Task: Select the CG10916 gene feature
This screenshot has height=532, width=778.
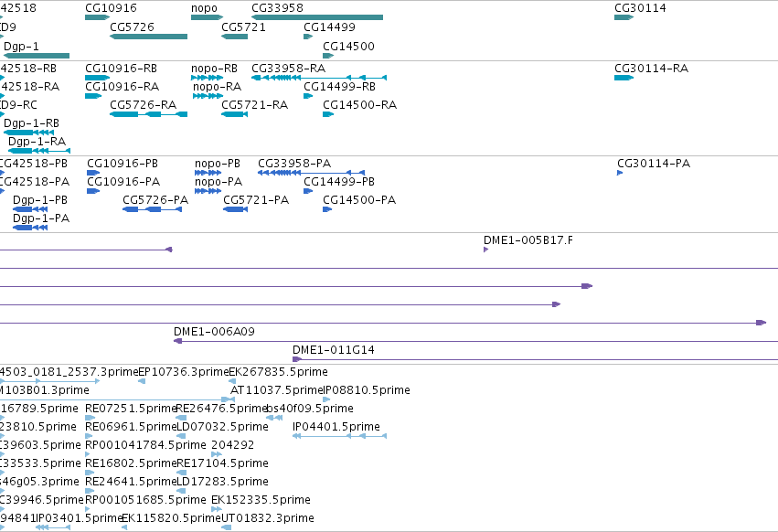Action: [97, 17]
